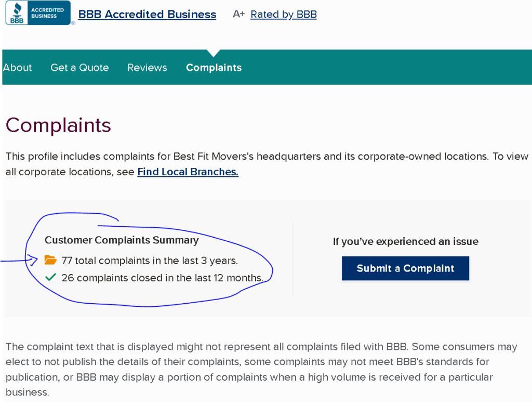Click the 26 complaints closed line

tap(162, 278)
